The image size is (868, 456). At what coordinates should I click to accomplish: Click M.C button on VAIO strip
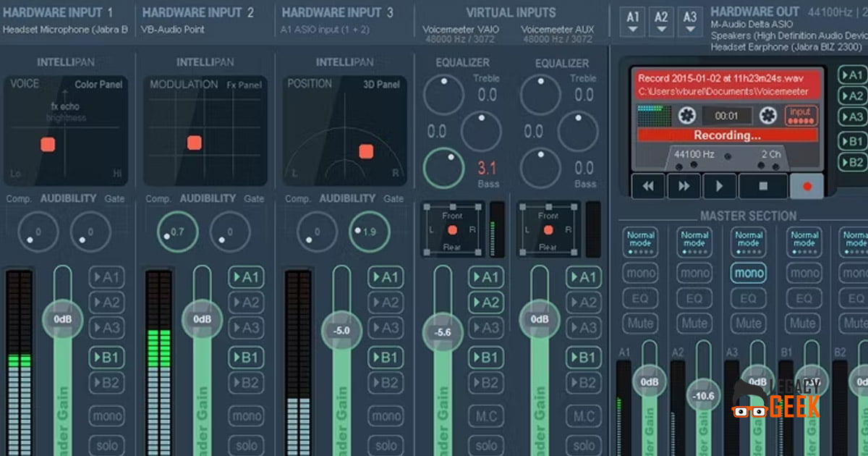(485, 416)
